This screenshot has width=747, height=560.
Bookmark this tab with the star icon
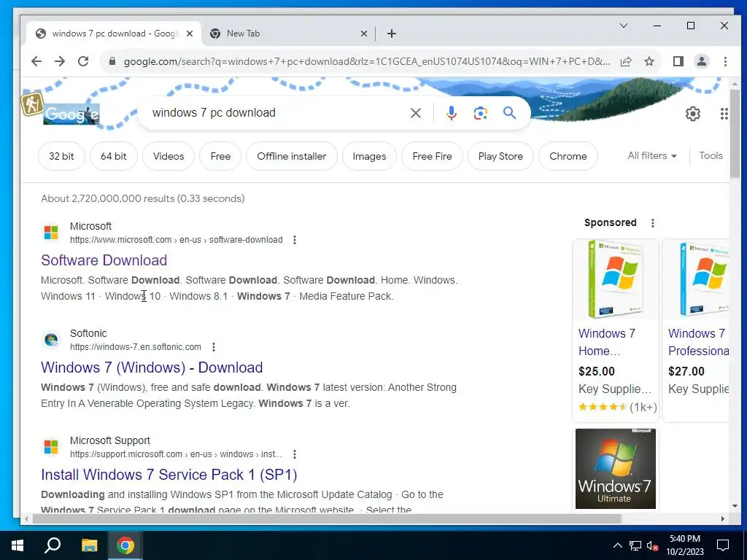point(649,61)
